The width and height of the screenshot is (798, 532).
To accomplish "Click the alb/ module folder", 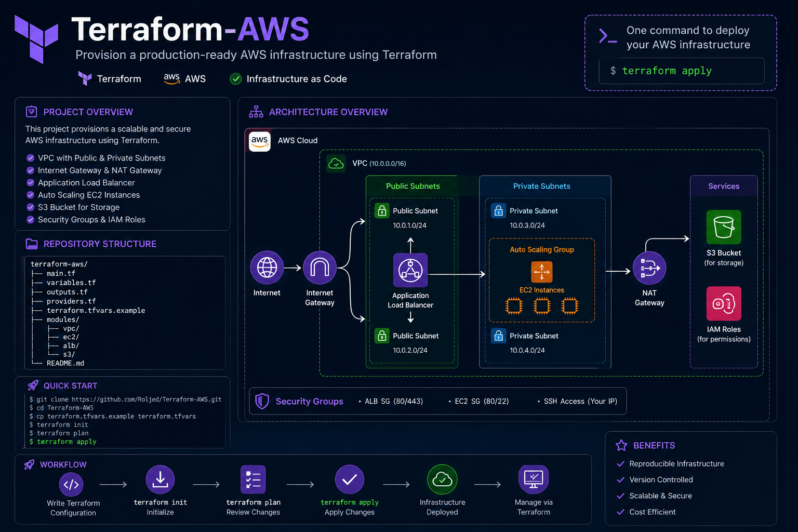I will tap(71, 345).
